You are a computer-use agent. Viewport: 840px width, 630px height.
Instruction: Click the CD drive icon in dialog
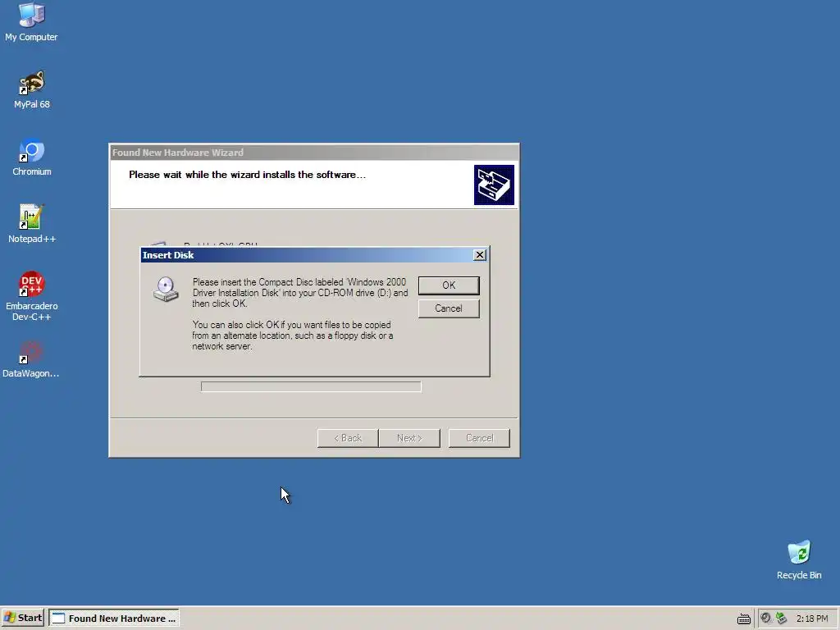click(166, 290)
